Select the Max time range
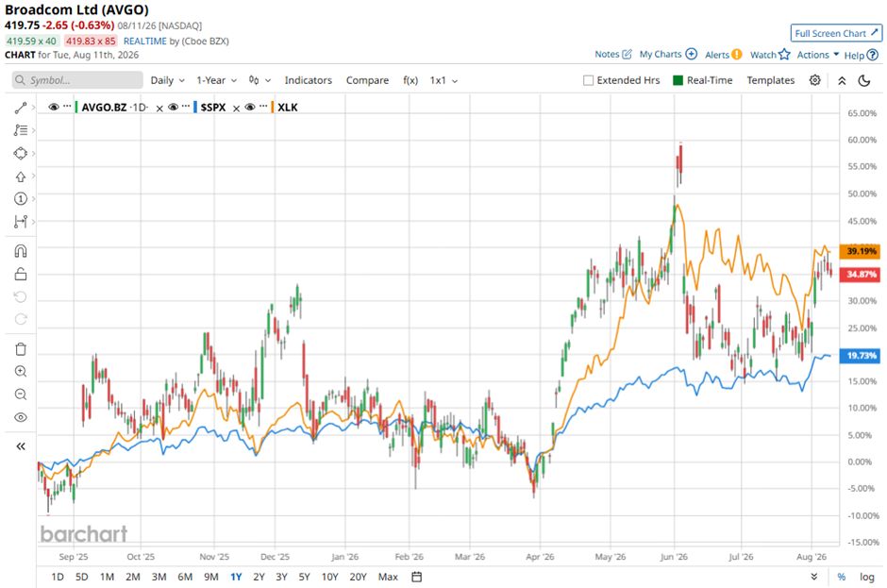 point(388,577)
